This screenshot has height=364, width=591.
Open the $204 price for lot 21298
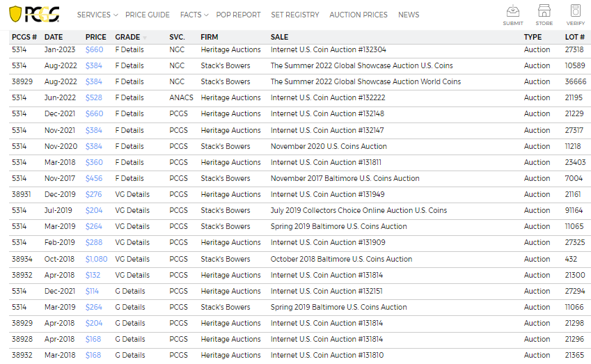94,324
